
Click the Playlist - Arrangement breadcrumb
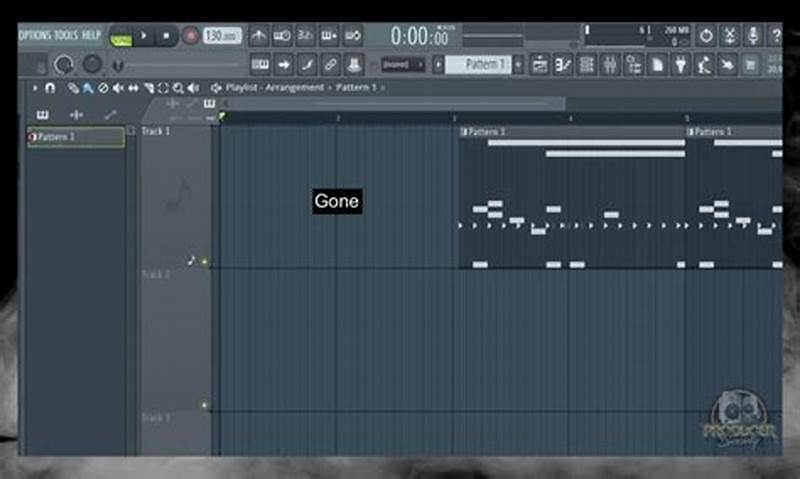tap(275, 88)
